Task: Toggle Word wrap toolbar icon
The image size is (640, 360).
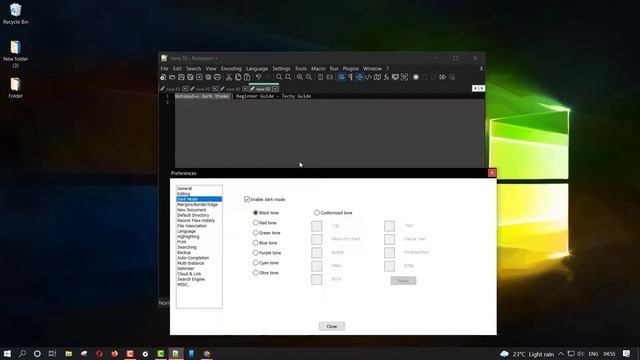Action: [x=341, y=77]
